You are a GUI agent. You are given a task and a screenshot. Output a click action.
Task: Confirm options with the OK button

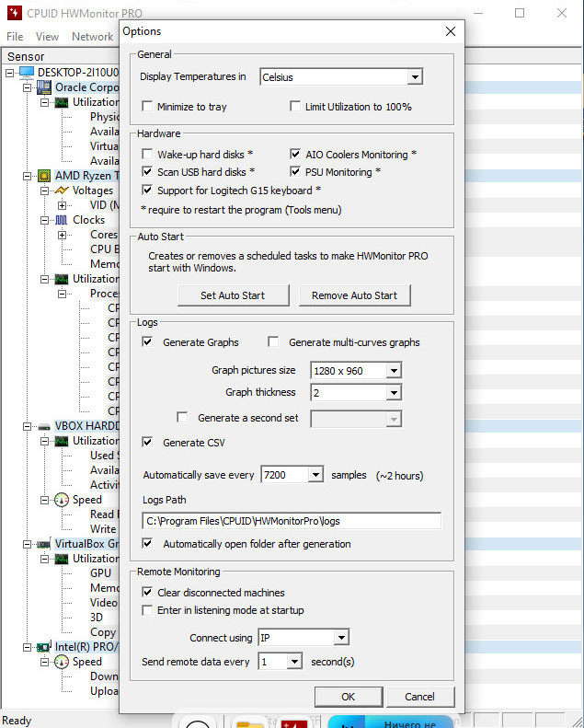click(x=348, y=697)
